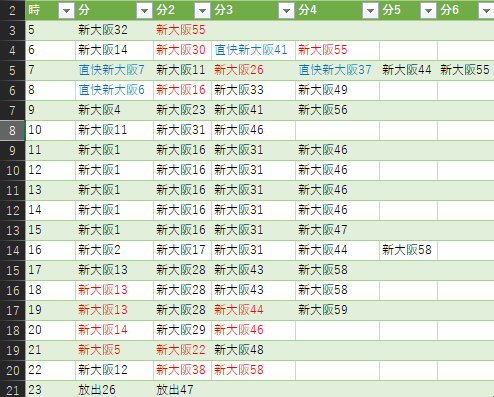Click red cell 新大阪30
This screenshot has width=494, height=397.
pos(181,50)
